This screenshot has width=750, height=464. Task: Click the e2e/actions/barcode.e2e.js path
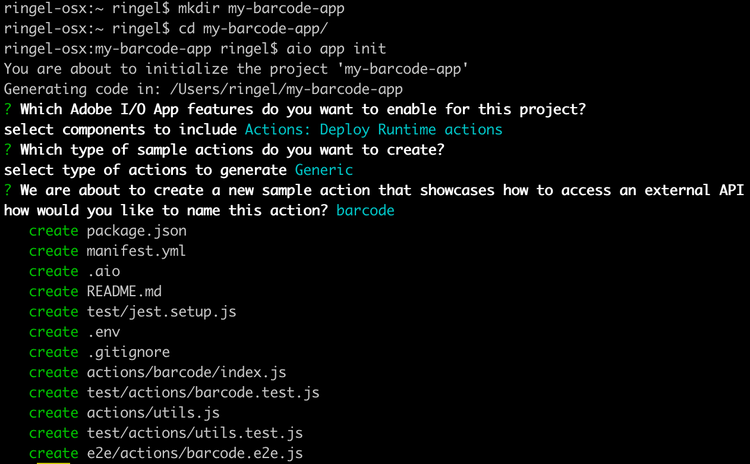(x=194, y=454)
